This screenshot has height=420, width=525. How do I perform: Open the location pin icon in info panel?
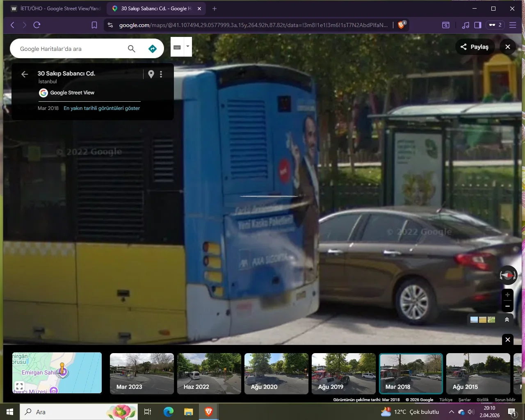pos(151,74)
